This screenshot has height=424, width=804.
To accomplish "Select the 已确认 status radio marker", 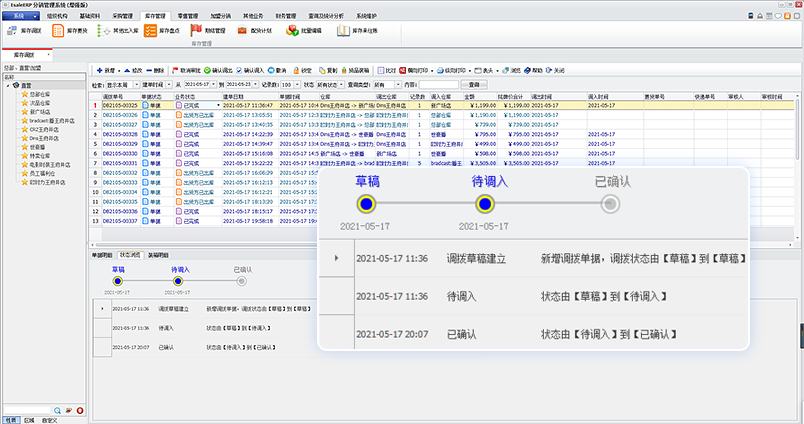I will click(x=243, y=281).
